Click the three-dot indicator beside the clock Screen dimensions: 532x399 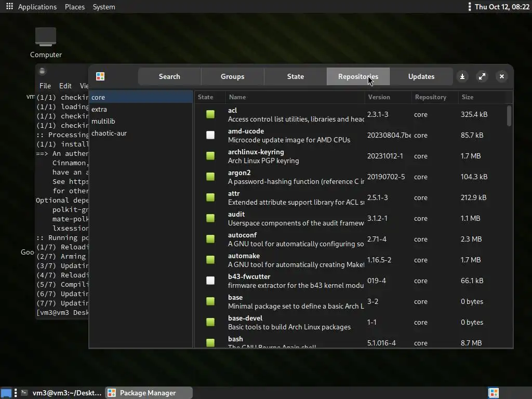[x=470, y=6]
